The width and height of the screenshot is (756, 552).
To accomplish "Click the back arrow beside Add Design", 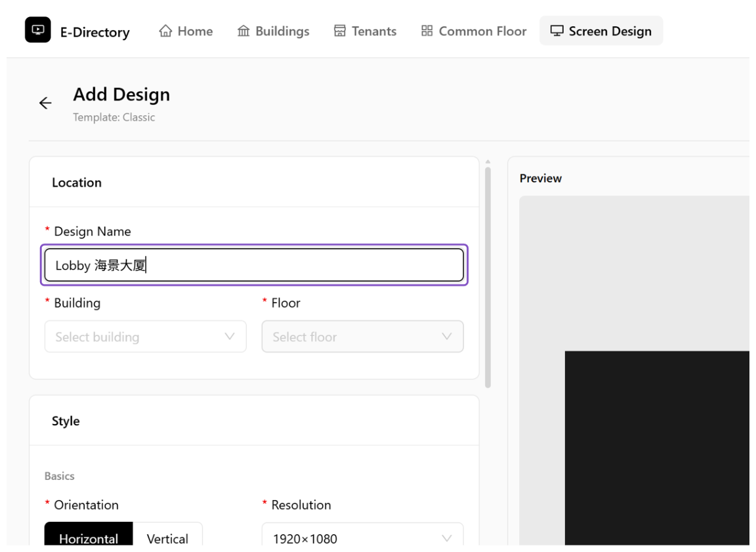I will [x=45, y=102].
